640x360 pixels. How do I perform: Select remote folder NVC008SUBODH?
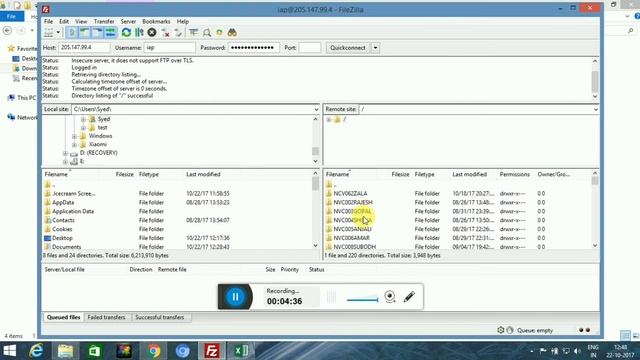tap(355, 247)
